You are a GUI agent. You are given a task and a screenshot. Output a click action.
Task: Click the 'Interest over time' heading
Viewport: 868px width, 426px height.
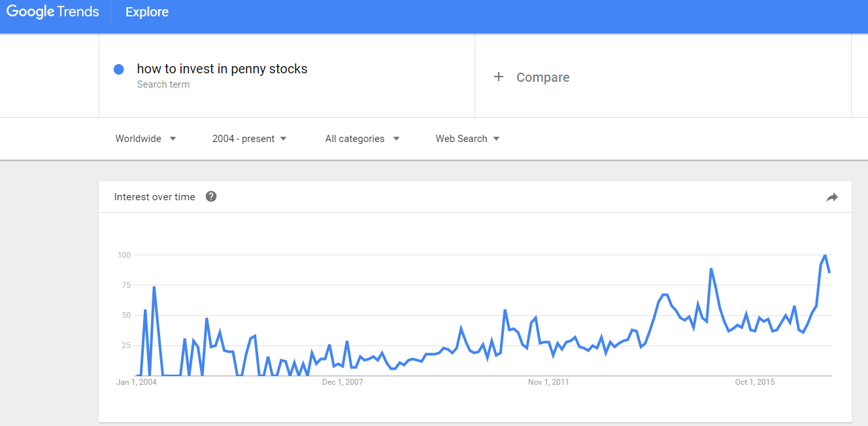(x=154, y=197)
